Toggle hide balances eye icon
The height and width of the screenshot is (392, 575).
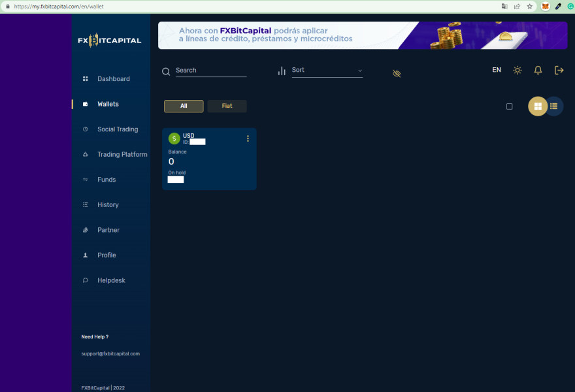(x=397, y=74)
